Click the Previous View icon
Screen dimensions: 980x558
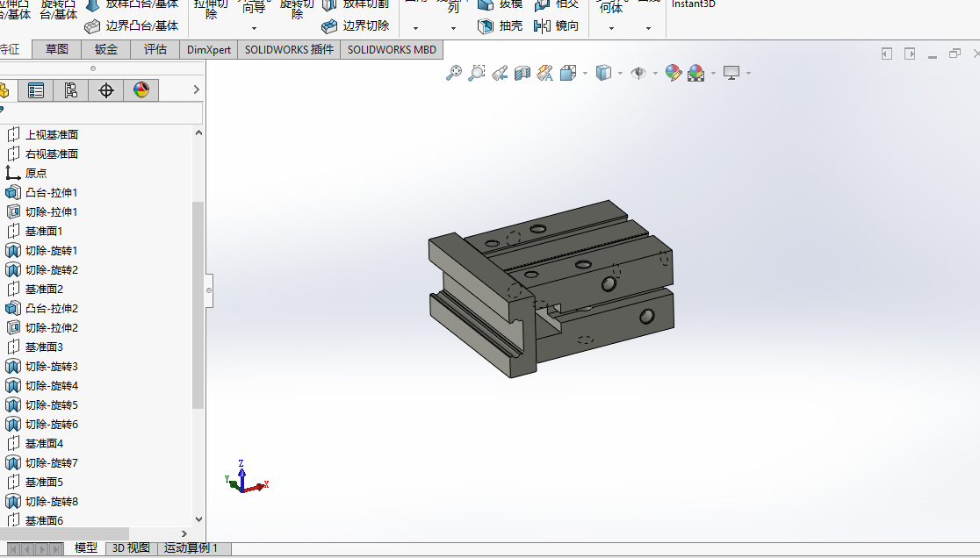500,73
